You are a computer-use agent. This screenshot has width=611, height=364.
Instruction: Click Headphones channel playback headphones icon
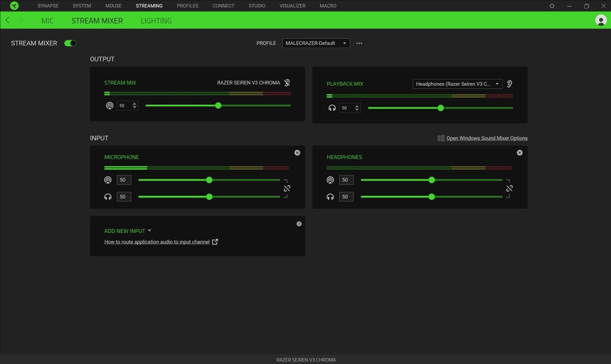coord(330,197)
